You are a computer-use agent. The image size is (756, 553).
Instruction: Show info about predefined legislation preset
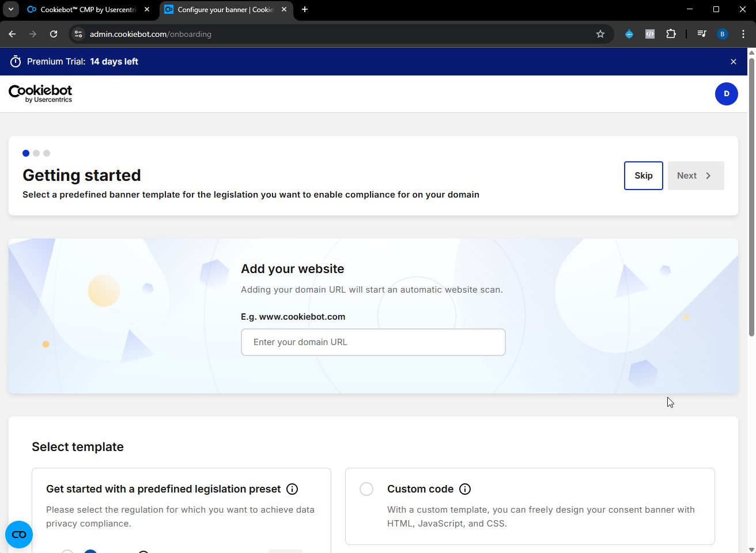click(292, 489)
